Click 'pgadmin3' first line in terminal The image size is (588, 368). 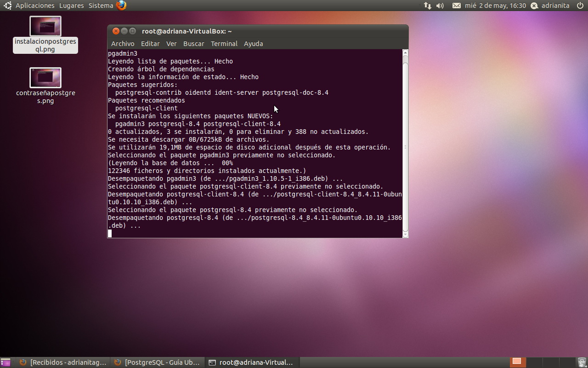point(123,53)
